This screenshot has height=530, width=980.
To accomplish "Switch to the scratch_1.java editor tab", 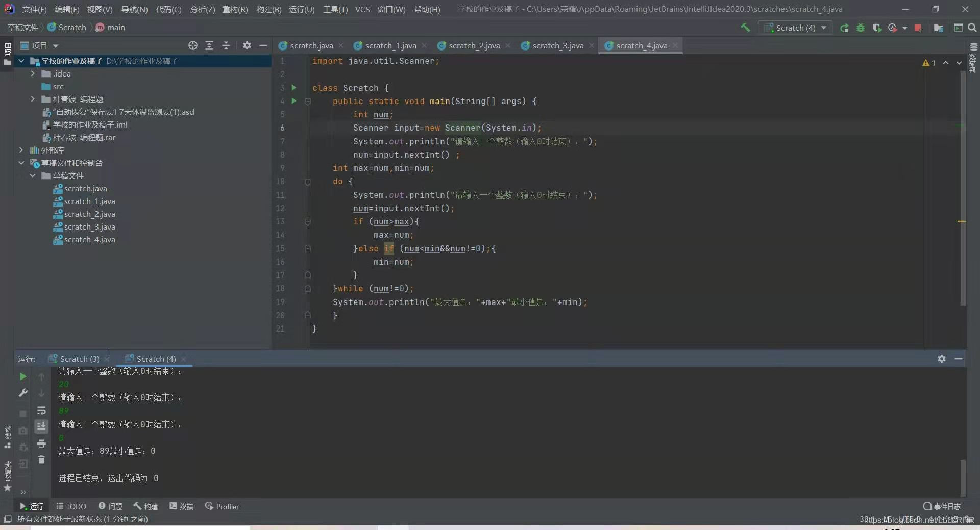I will (390, 45).
